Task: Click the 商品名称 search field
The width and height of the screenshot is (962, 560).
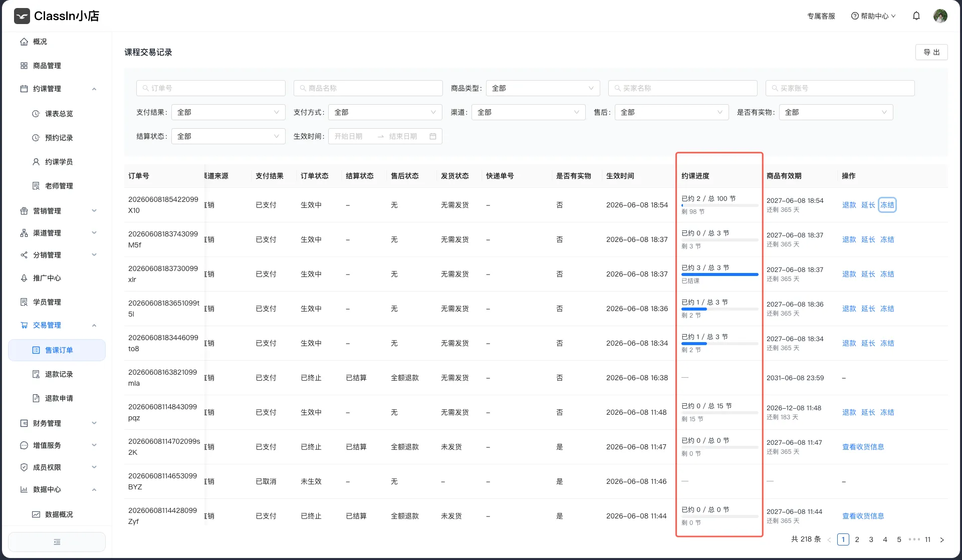Action: (368, 88)
